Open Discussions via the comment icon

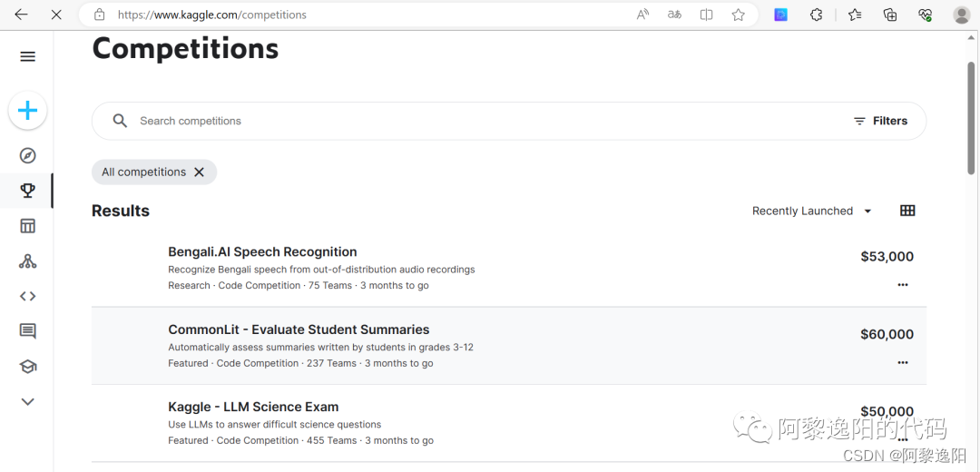[x=27, y=331]
